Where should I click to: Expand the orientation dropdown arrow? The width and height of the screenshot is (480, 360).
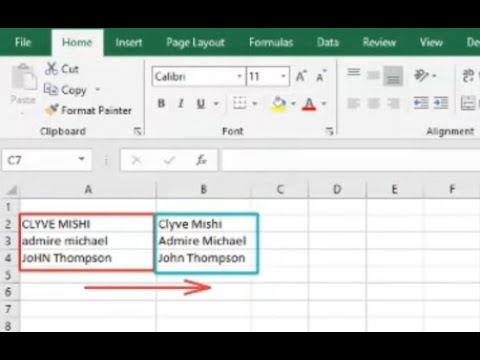(434, 76)
